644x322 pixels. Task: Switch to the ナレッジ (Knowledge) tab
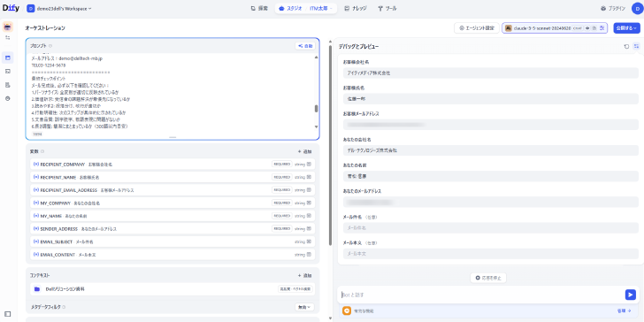tap(356, 8)
